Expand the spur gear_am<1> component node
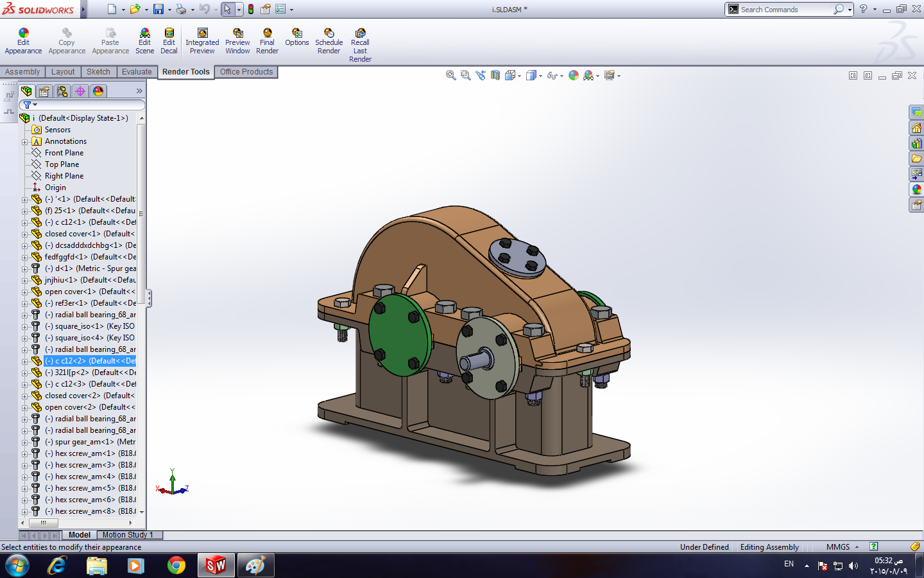Screen dimensions: 924x578 click(25, 442)
